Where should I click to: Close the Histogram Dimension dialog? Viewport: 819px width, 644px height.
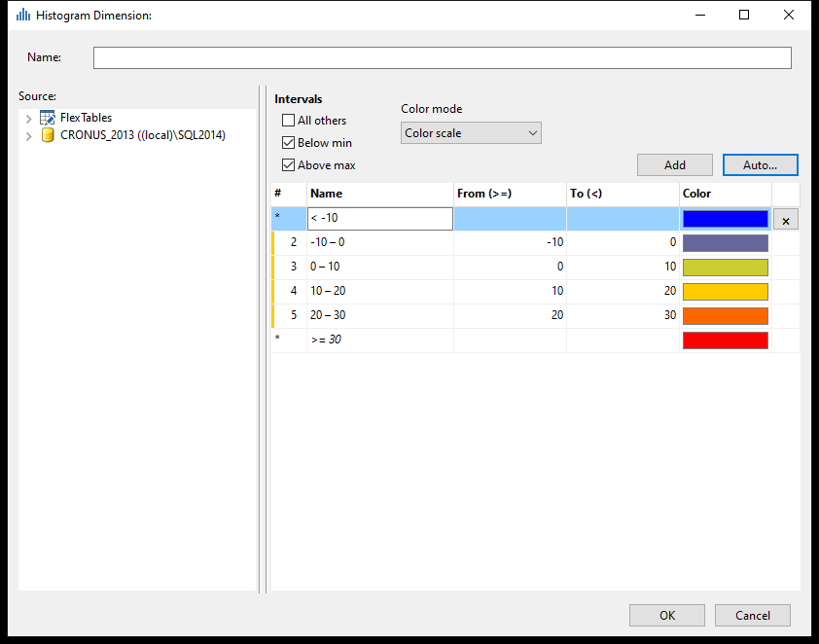pyautogui.click(x=789, y=16)
